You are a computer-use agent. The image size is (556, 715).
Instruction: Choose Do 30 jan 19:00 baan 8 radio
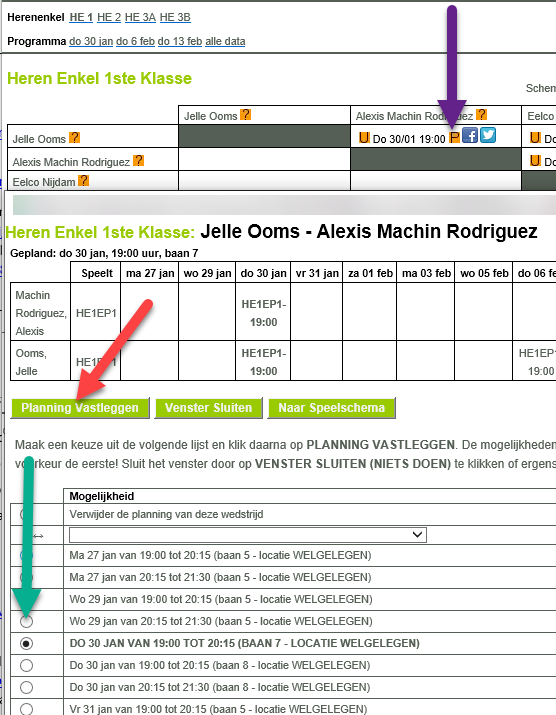[x=26, y=665]
